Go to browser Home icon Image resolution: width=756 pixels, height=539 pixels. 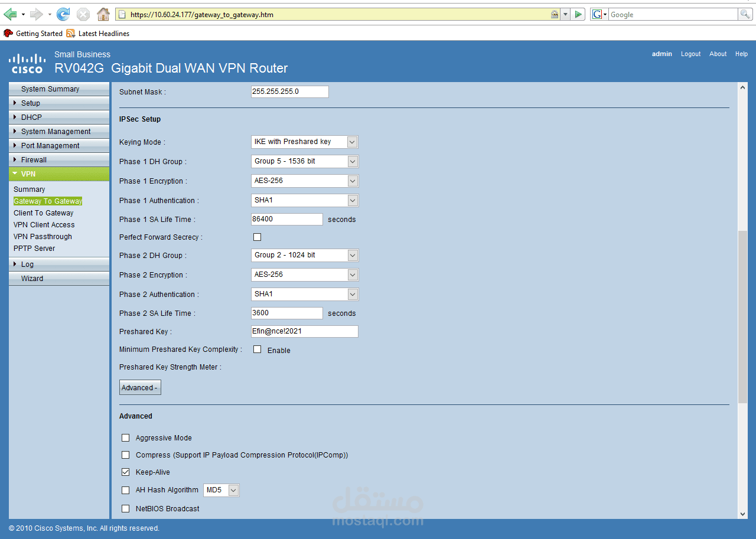(103, 14)
